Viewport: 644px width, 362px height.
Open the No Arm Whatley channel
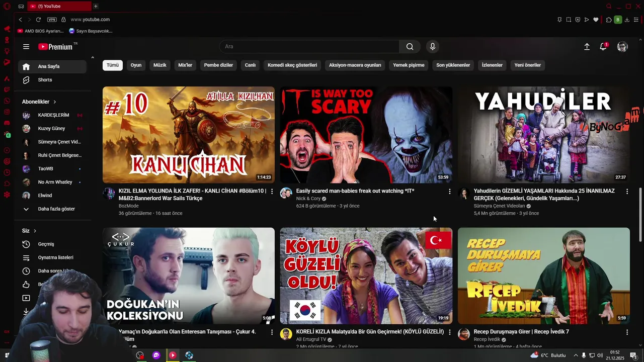click(52, 182)
